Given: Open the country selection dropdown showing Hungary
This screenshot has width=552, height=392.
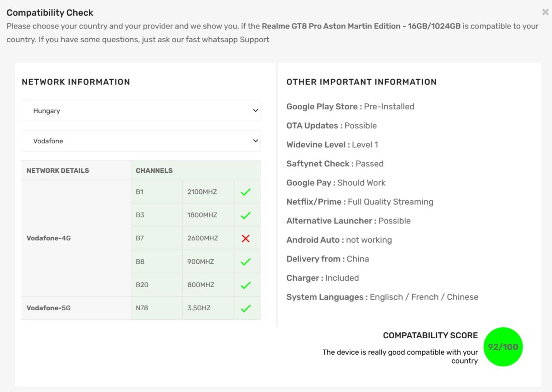Looking at the screenshot, I should [141, 110].
